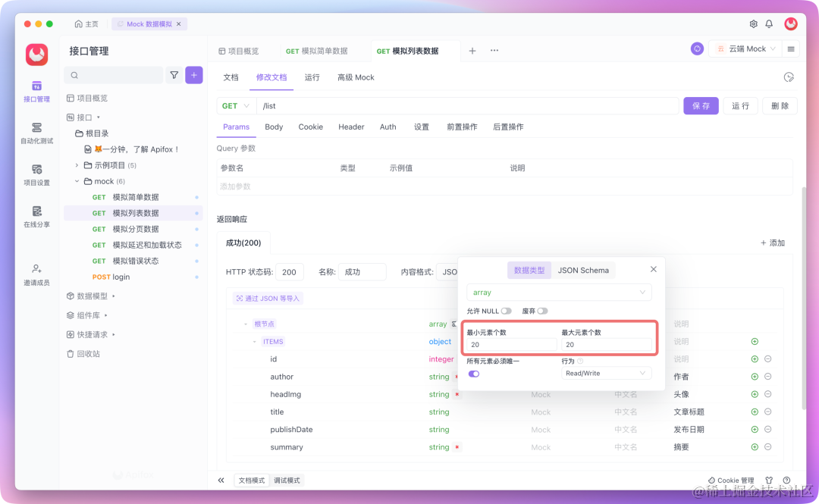Open the 高级 Mock tab

[356, 77]
